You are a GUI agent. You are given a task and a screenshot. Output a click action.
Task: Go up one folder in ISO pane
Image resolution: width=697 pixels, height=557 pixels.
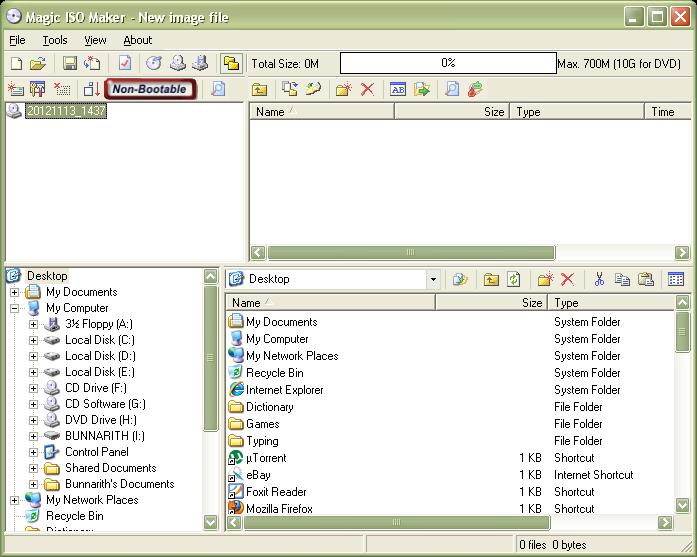(260, 90)
